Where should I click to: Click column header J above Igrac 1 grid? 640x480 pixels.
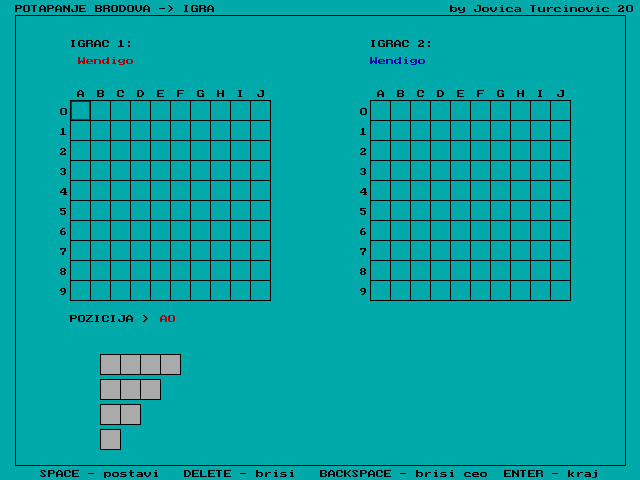coord(260,94)
